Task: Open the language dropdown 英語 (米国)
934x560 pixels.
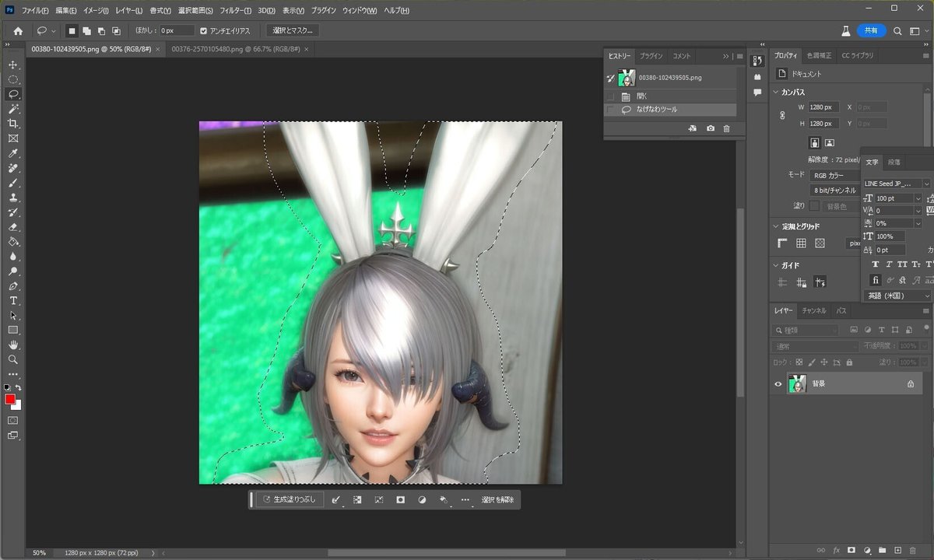Action: 898,296
